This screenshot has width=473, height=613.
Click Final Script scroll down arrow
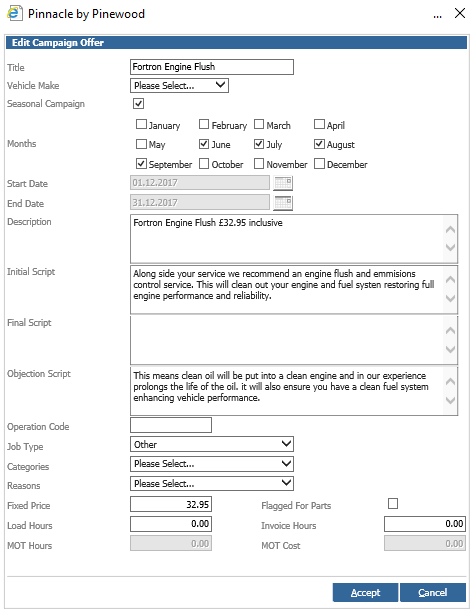(450, 349)
